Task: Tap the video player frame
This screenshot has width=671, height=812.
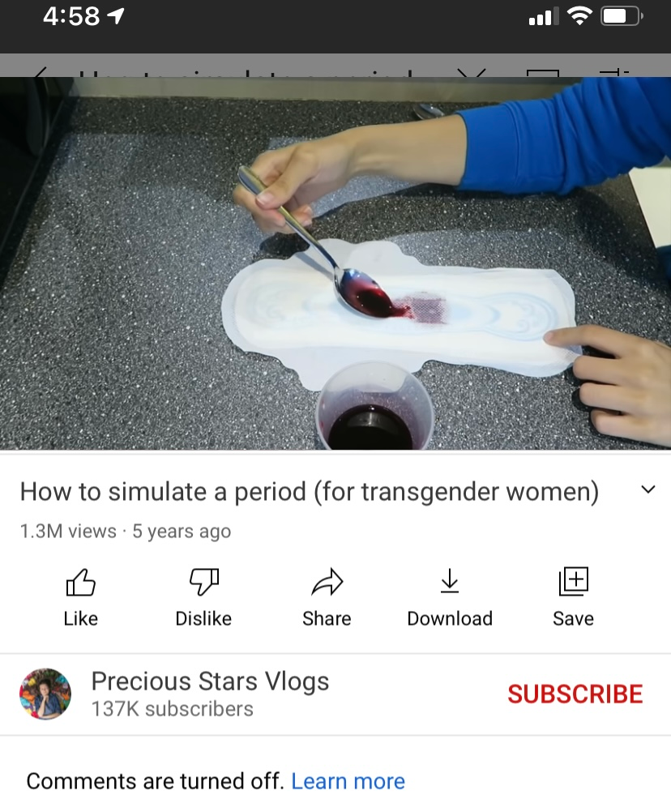Action: pos(335,263)
